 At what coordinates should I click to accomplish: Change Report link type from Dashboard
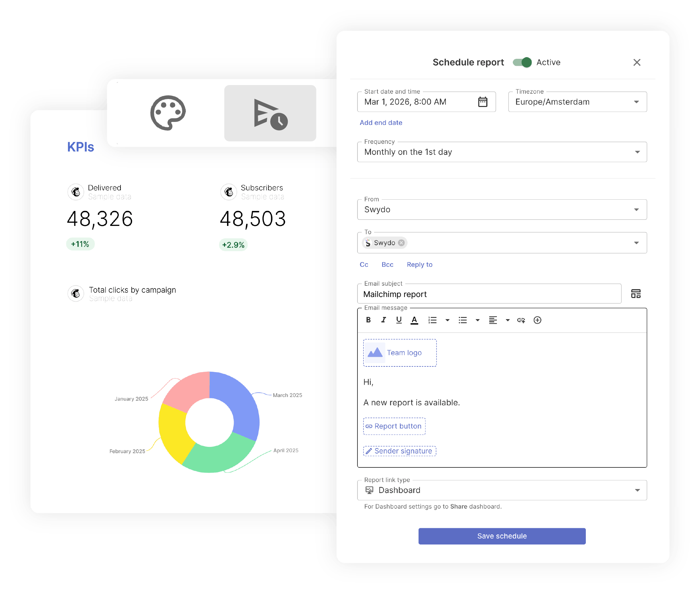coord(637,490)
